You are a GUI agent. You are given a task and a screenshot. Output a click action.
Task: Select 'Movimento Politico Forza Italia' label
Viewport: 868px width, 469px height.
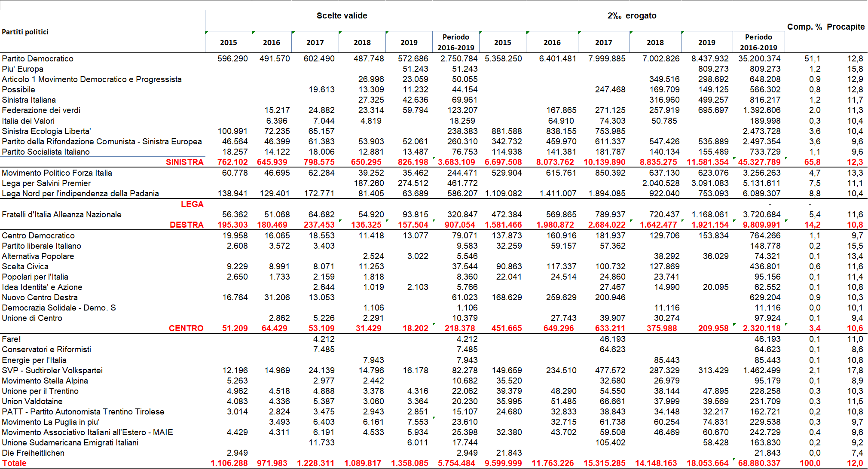(x=57, y=173)
